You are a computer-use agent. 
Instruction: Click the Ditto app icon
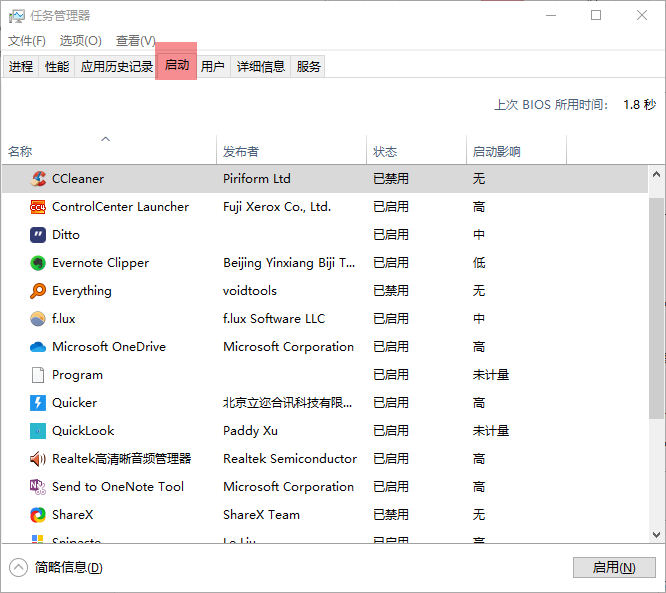point(38,235)
